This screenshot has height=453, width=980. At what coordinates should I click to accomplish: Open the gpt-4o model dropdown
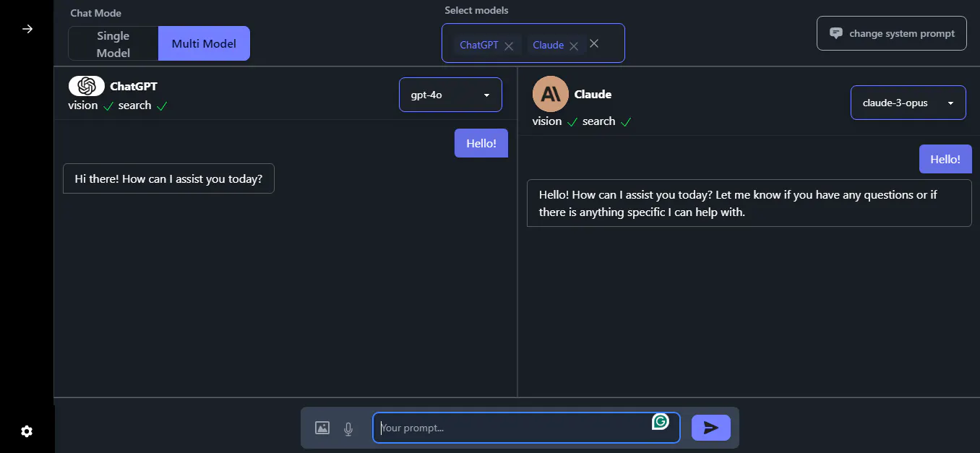coord(450,95)
